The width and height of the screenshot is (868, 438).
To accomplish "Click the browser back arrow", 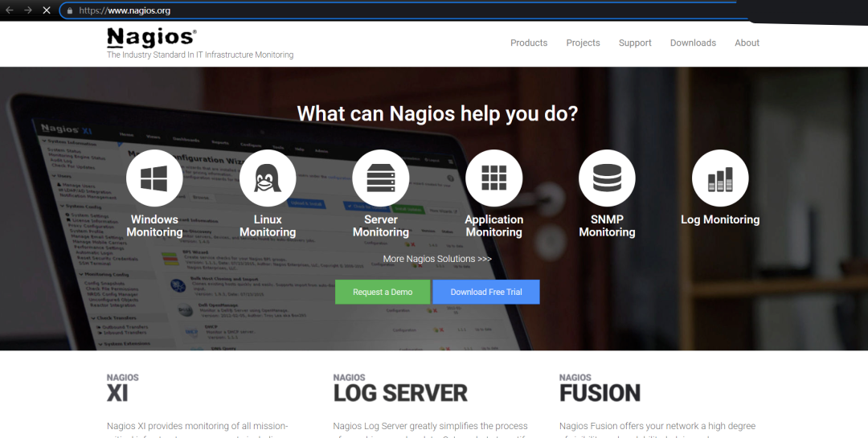I will 10,10.
